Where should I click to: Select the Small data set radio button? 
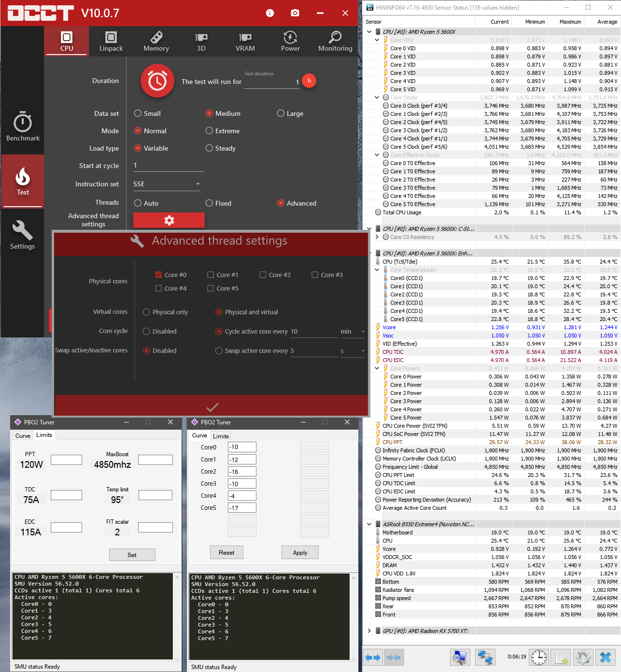point(138,113)
